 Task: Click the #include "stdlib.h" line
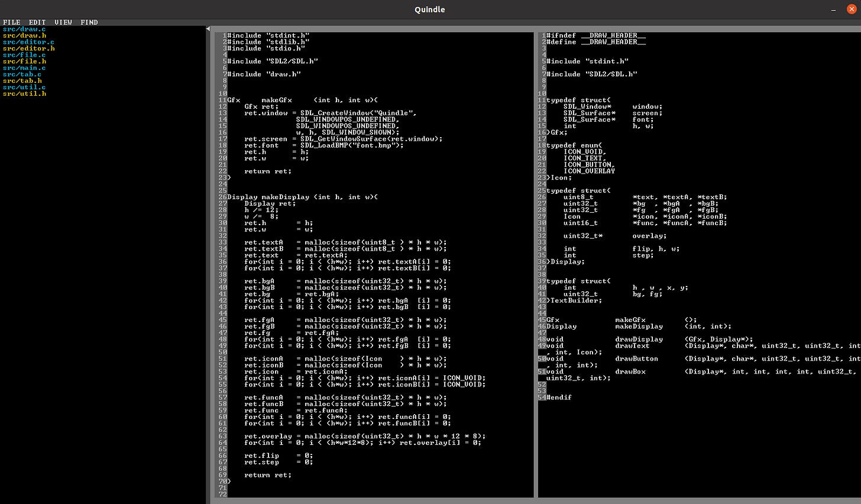[268, 42]
